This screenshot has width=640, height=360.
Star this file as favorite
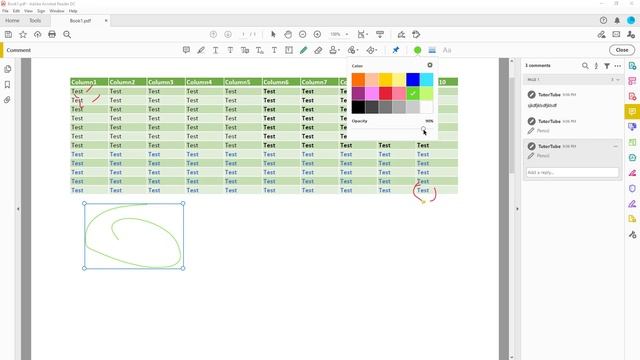click(23, 34)
